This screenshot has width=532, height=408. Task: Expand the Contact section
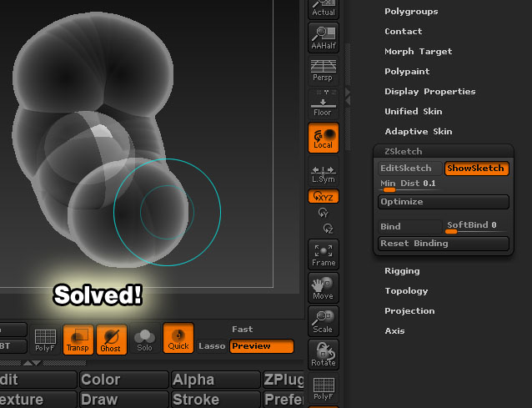[404, 32]
